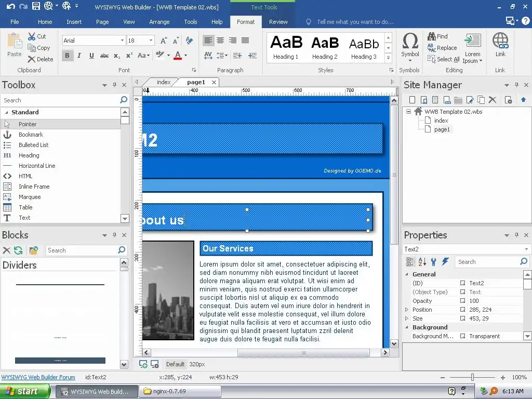Open the font size 18 dropdown
The width and height of the screenshot is (532, 399).
click(x=151, y=41)
